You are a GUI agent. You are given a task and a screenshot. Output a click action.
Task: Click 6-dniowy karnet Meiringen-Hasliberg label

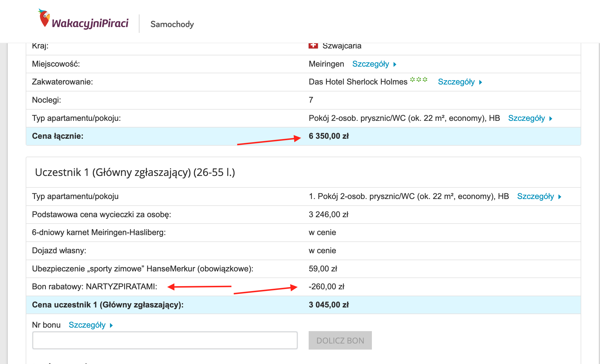(x=99, y=232)
